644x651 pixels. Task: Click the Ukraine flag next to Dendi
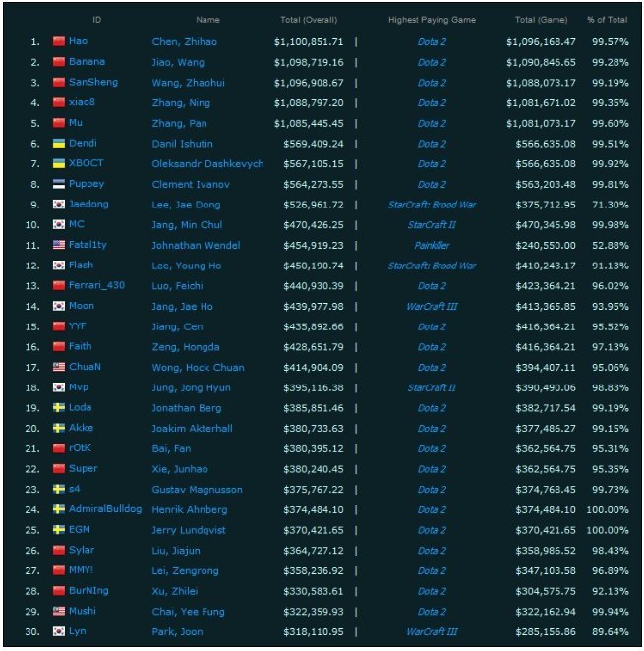tap(59, 144)
